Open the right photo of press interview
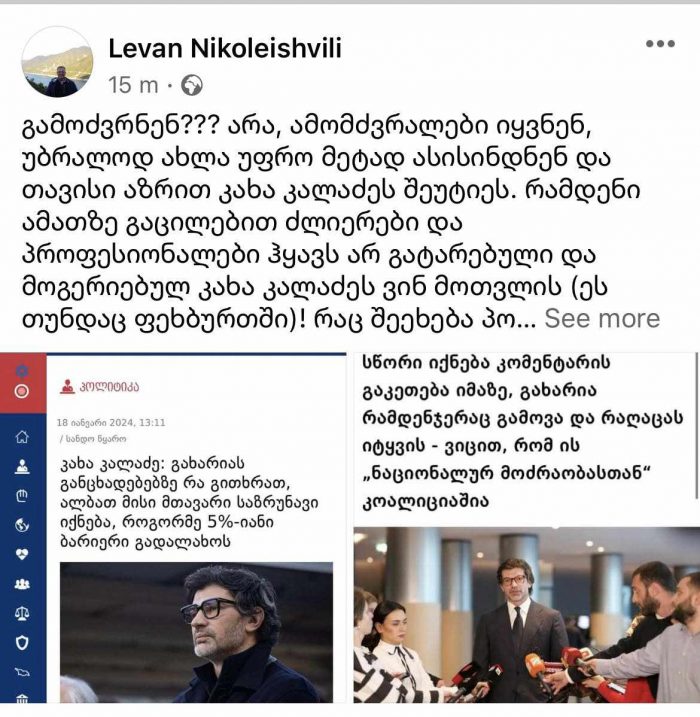Image resolution: width=700 pixels, height=717 pixels. [x=526, y=615]
